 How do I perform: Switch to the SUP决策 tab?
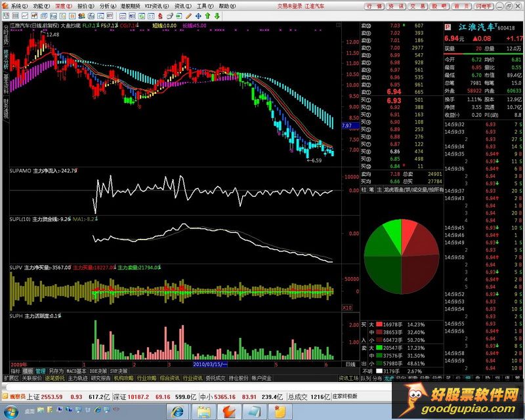(119, 371)
